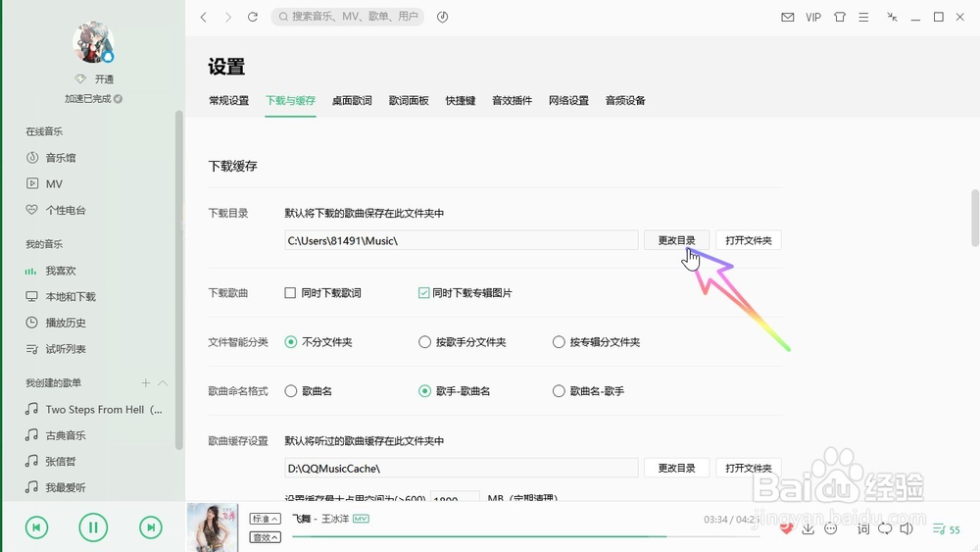980x552 pixels.
Task: Click the album cover thumbnail
Action: (x=213, y=527)
